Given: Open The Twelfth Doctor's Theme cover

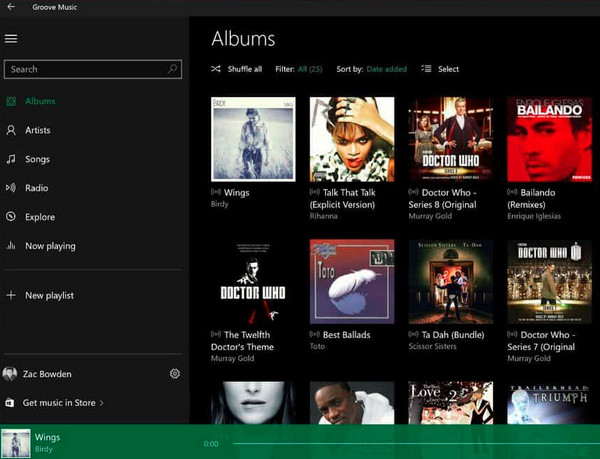Looking at the screenshot, I should [x=253, y=282].
